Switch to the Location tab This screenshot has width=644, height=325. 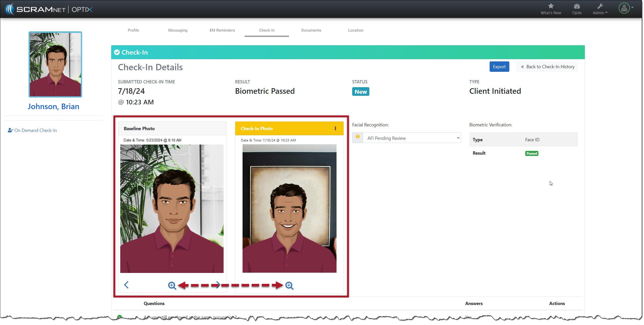[355, 30]
